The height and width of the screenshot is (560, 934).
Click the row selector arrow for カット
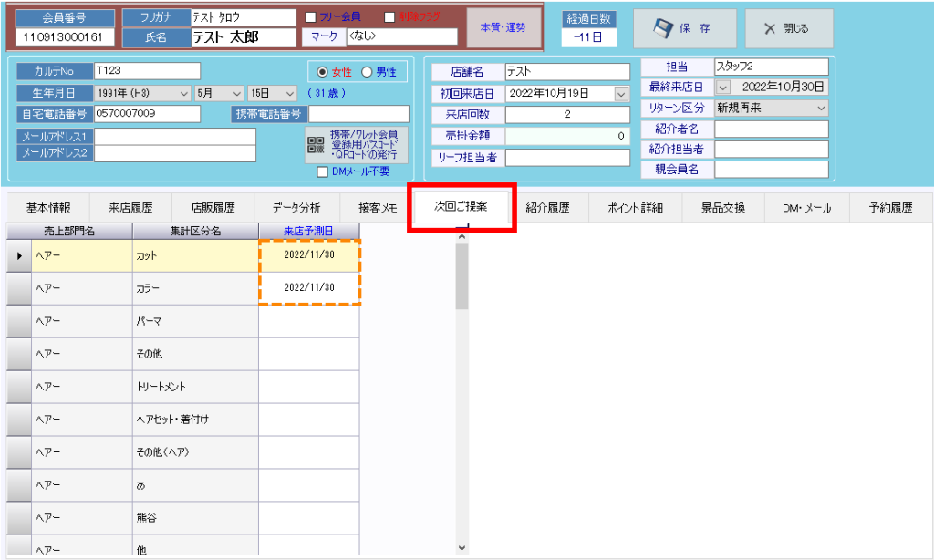(20, 254)
